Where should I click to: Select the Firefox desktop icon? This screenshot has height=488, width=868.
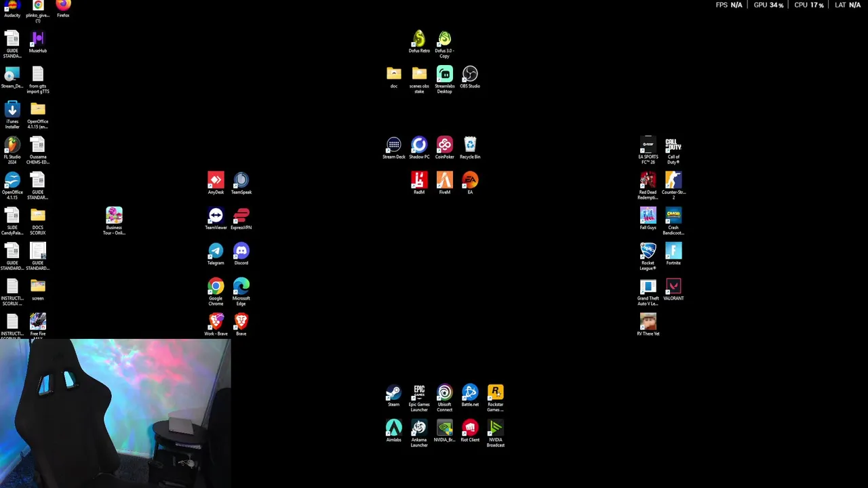63,9
